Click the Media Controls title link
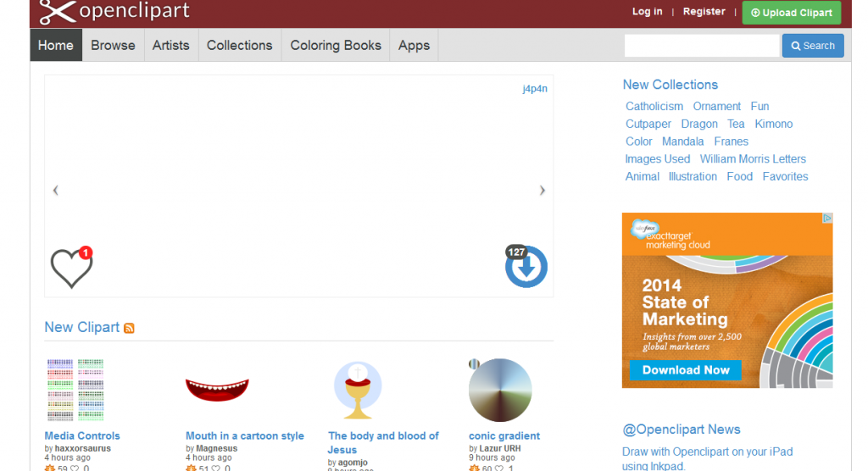 pos(82,436)
